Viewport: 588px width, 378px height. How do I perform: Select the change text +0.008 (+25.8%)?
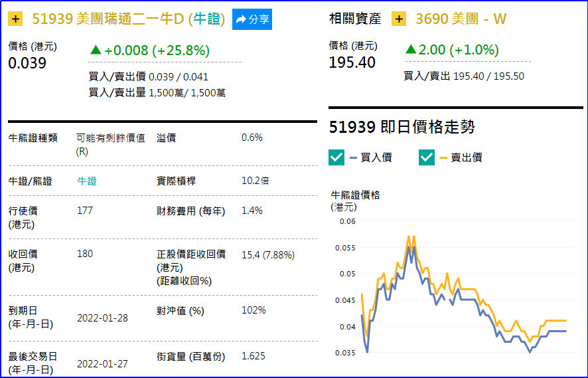click(157, 50)
